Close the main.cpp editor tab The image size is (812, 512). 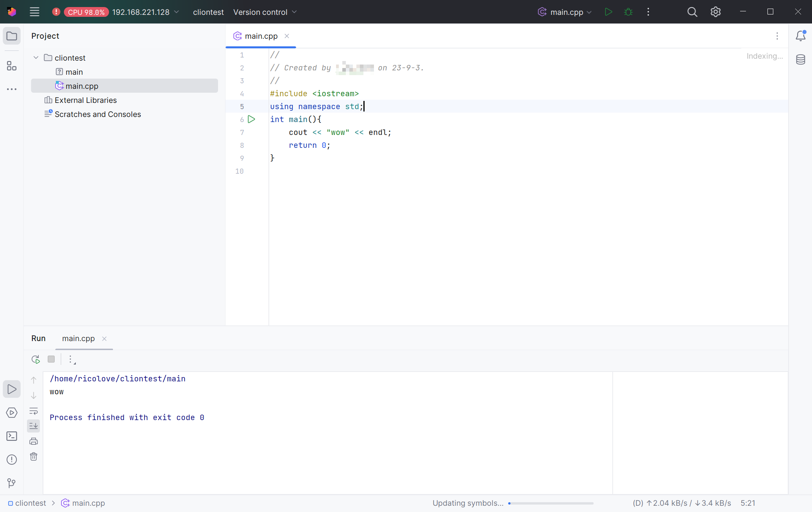click(x=287, y=36)
